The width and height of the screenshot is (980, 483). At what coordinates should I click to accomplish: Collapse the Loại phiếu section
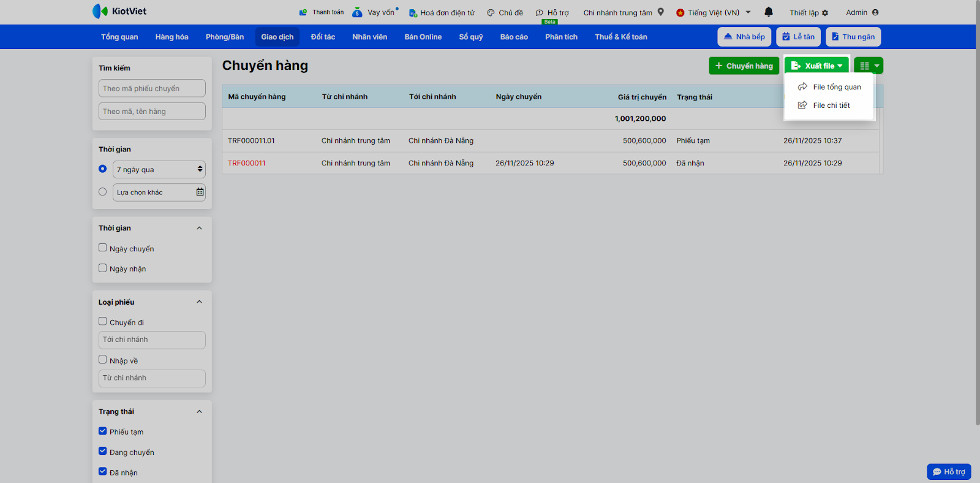pos(199,302)
